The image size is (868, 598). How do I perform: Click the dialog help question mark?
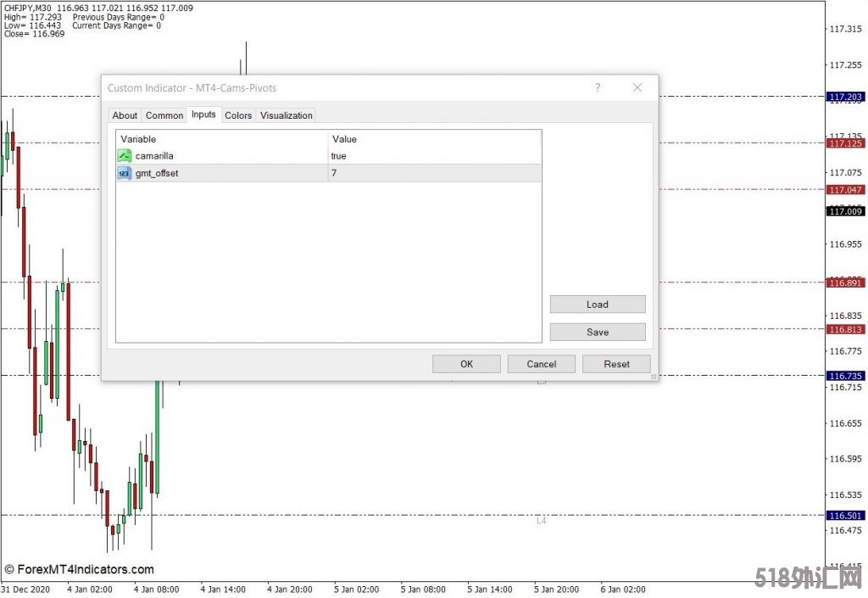point(598,87)
